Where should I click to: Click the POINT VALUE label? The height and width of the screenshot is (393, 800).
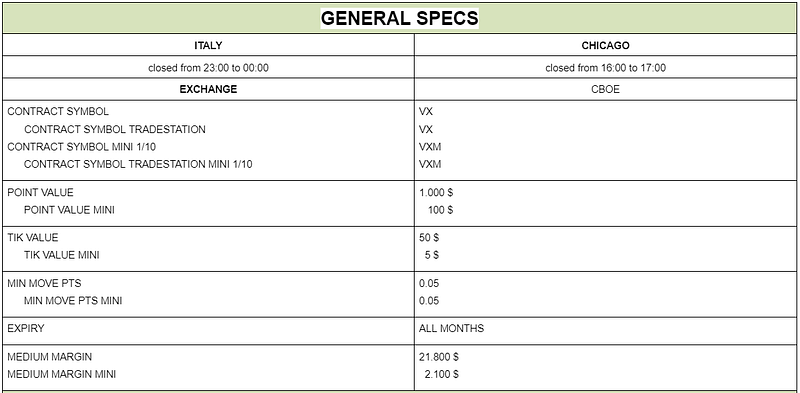tap(40, 192)
